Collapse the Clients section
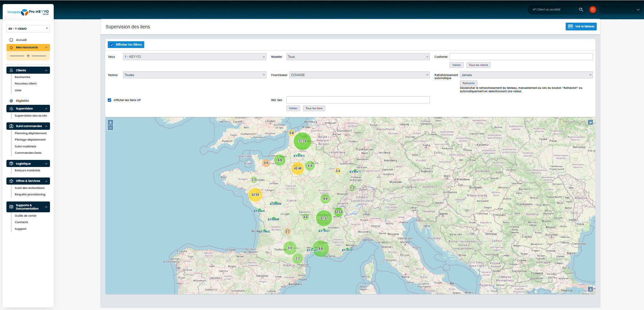Viewport: 644px width, 310px height. point(46,70)
